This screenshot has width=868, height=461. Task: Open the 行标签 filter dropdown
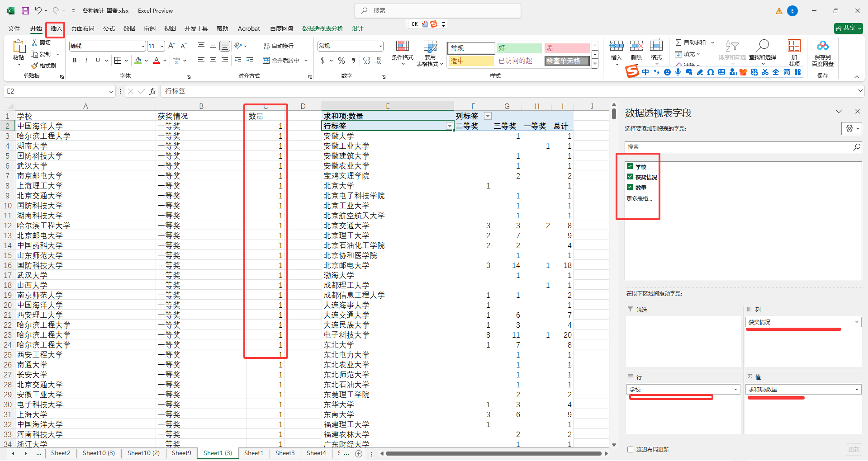pyautogui.click(x=449, y=126)
